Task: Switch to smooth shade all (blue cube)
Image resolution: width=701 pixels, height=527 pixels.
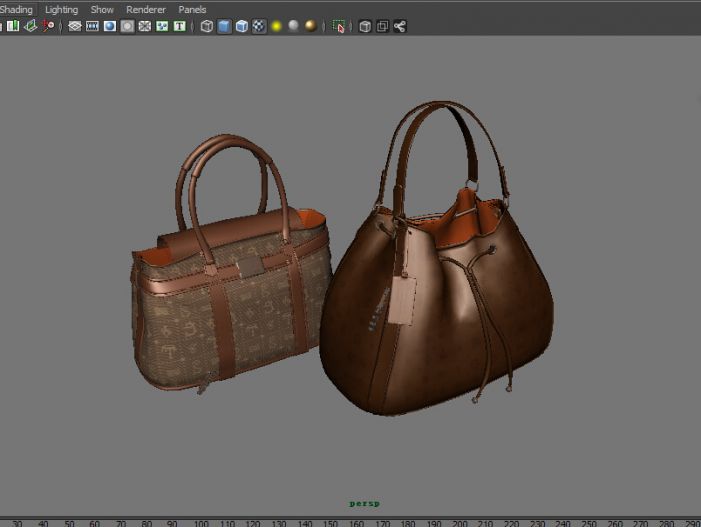Action: tap(224, 27)
